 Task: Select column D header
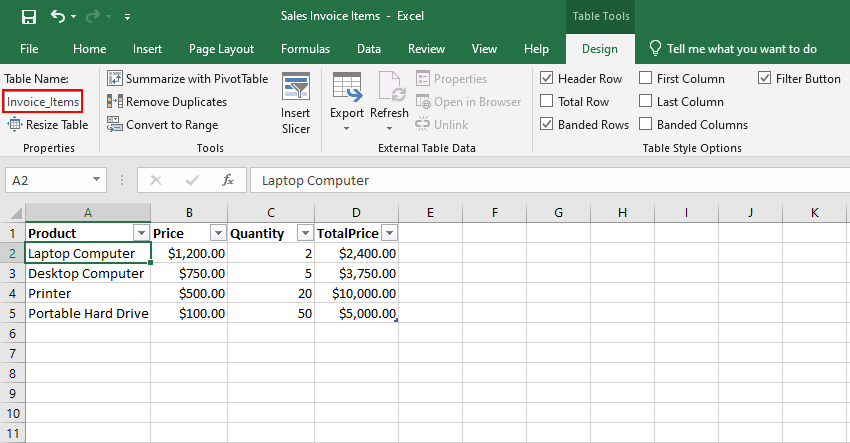click(356, 213)
